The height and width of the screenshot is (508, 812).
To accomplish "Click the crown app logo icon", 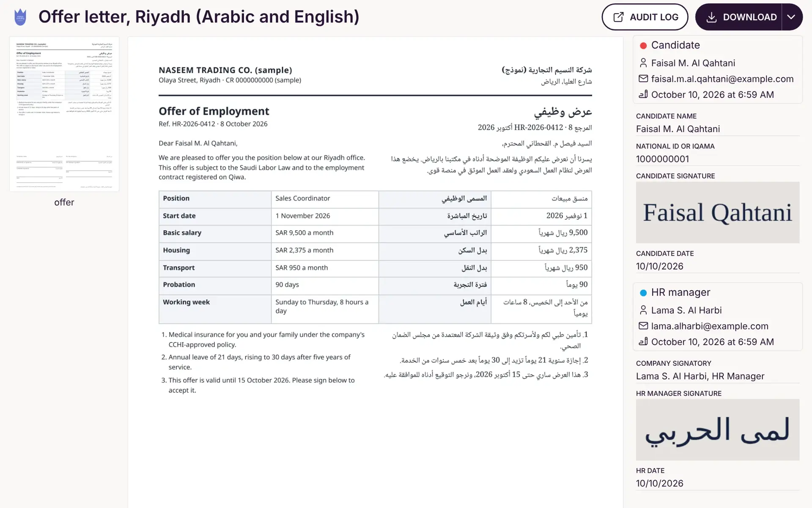I will pyautogui.click(x=20, y=17).
